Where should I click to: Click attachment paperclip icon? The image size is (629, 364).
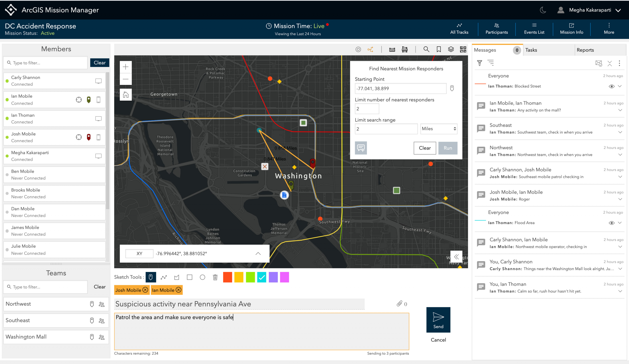pos(399,303)
